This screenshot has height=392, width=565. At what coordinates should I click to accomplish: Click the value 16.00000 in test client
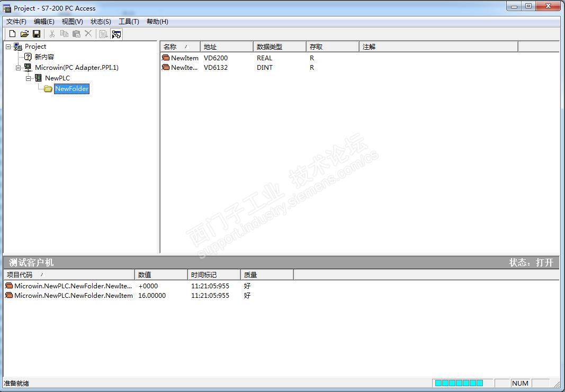pos(152,296)
